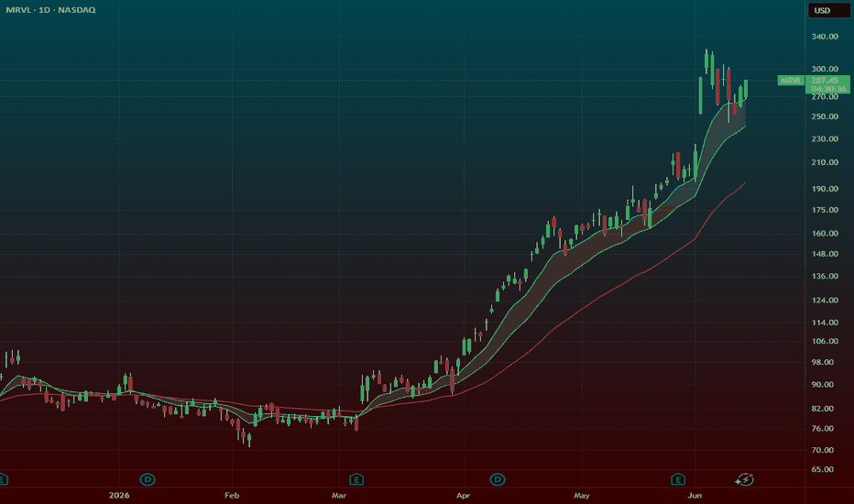
Task: Click the Feb label on time axis
Action: [232, 495]
